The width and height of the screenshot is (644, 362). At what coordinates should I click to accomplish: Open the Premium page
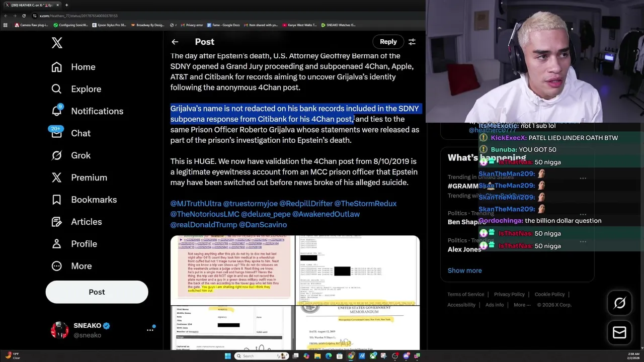point(79,177)
